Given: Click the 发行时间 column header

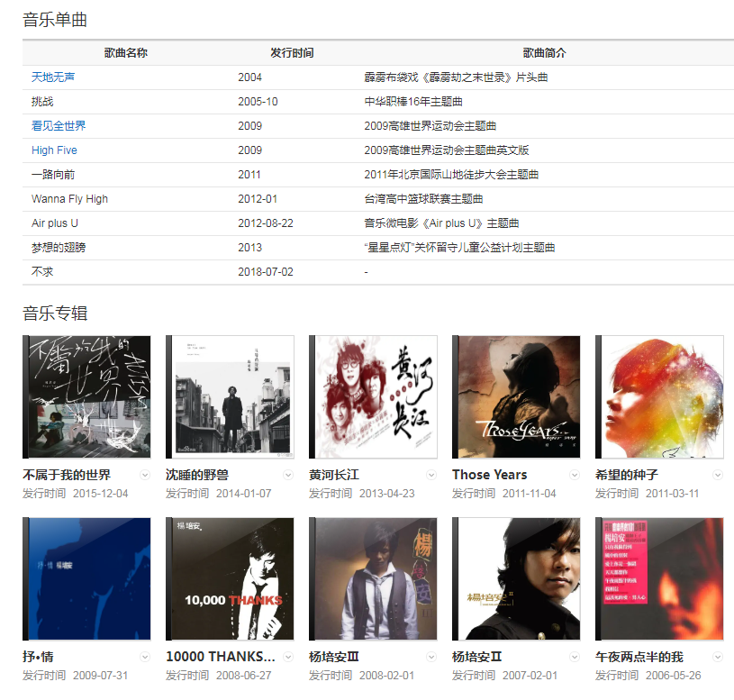Looking at the screenshot, I should 292,53.
